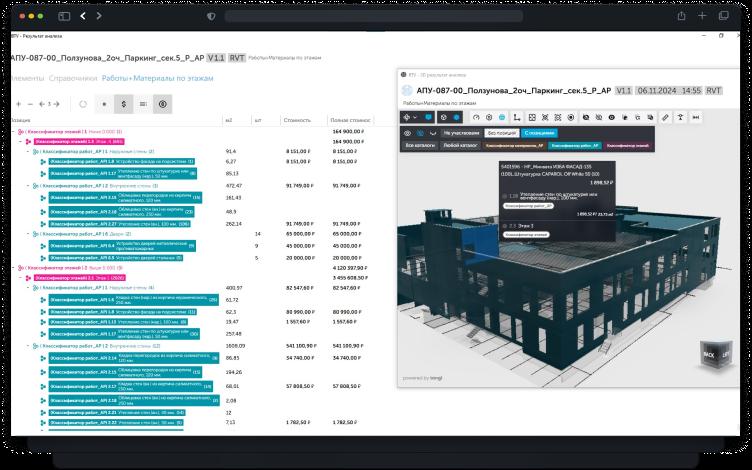Click the plus expand-all icon in left toolbar

tap(17, 103)
